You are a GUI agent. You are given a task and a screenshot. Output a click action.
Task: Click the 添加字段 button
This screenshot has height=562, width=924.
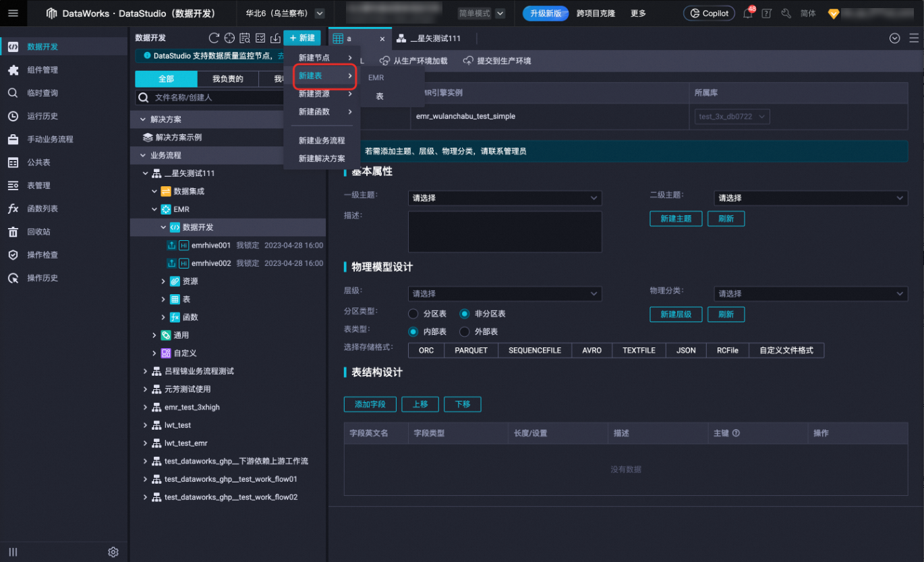point(370,404)
